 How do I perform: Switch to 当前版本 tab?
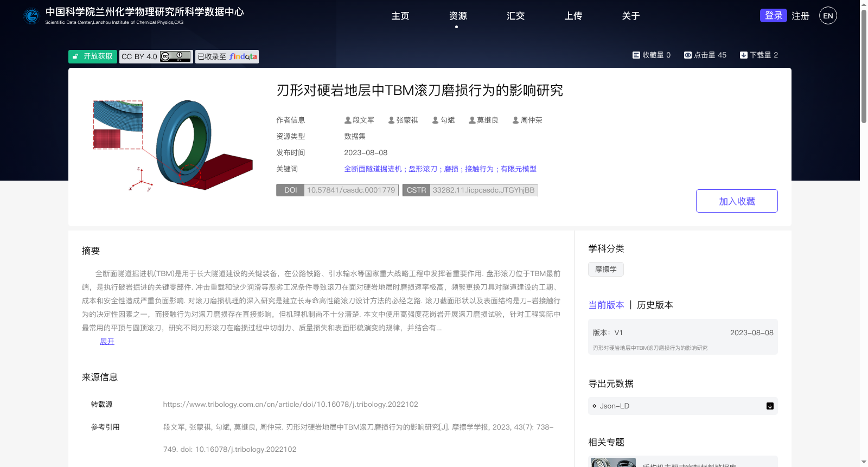coord(606,305)
